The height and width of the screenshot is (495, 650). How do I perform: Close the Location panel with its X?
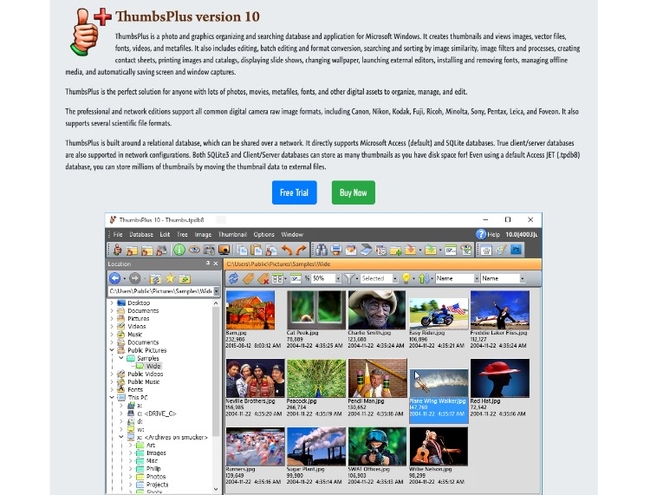(216, 263)
